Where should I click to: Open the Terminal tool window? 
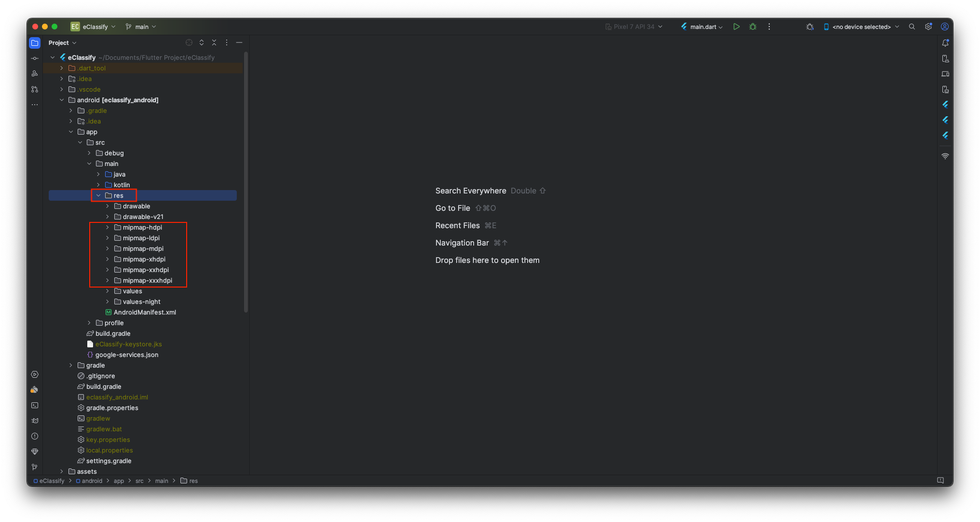(x=35, y=405)
